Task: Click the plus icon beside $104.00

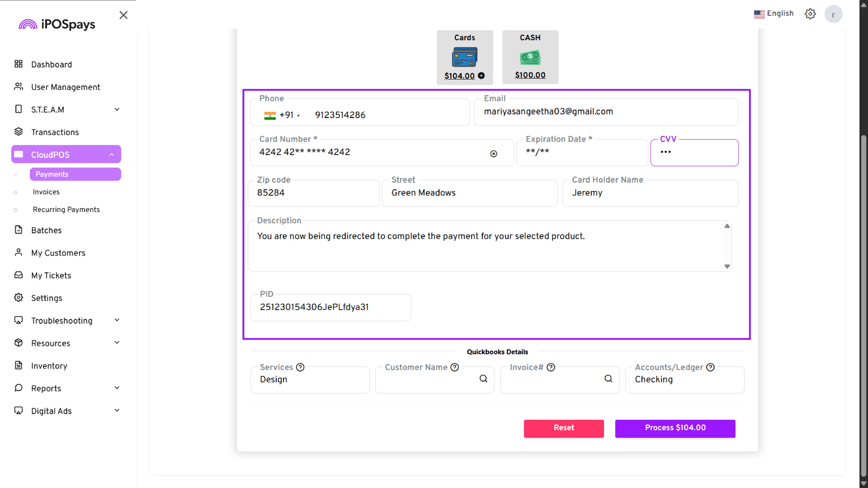Action: pos(481,76)
